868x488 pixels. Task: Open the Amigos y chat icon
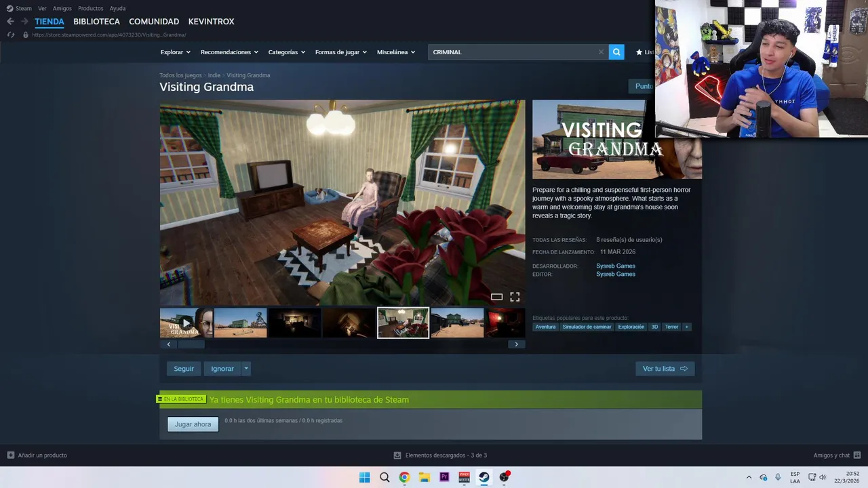pyautogui.click(x=856, y=455)
